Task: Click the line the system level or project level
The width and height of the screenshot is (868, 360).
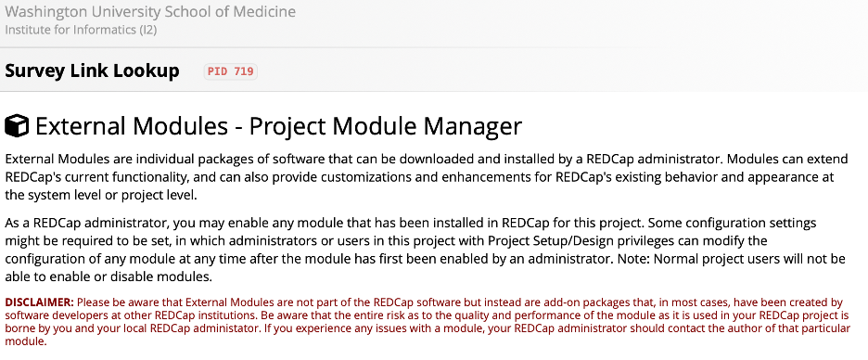Action: [101, 196]
